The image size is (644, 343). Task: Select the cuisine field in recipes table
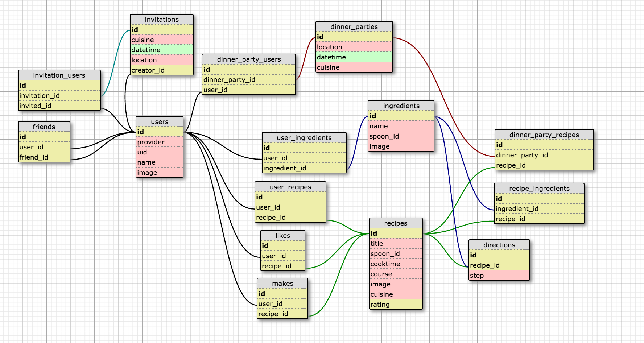tap(396, 294)
